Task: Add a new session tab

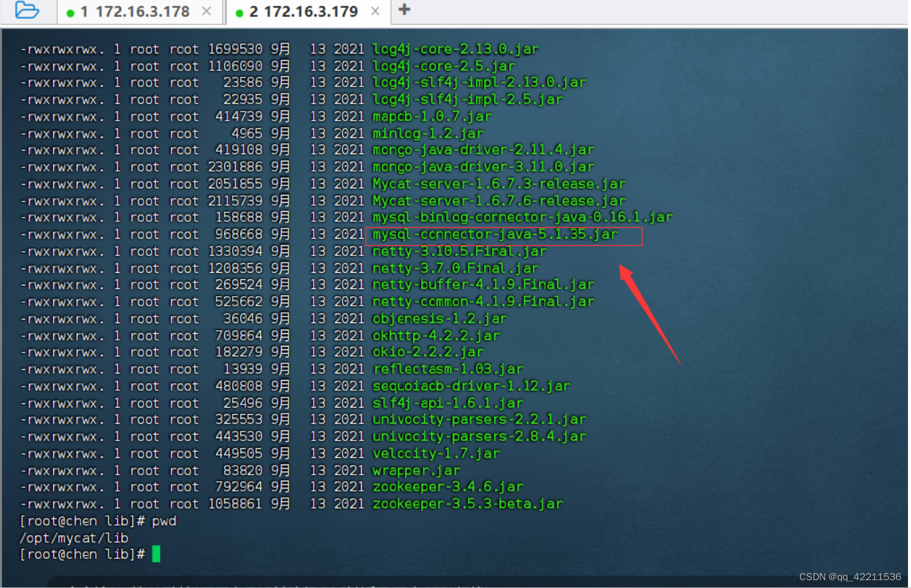Action: click(x=404, y=10)
